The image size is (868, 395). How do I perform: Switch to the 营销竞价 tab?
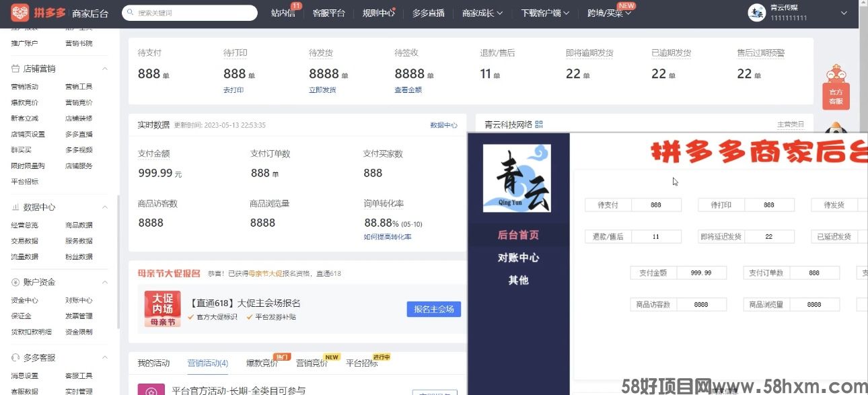coord(312,363)
